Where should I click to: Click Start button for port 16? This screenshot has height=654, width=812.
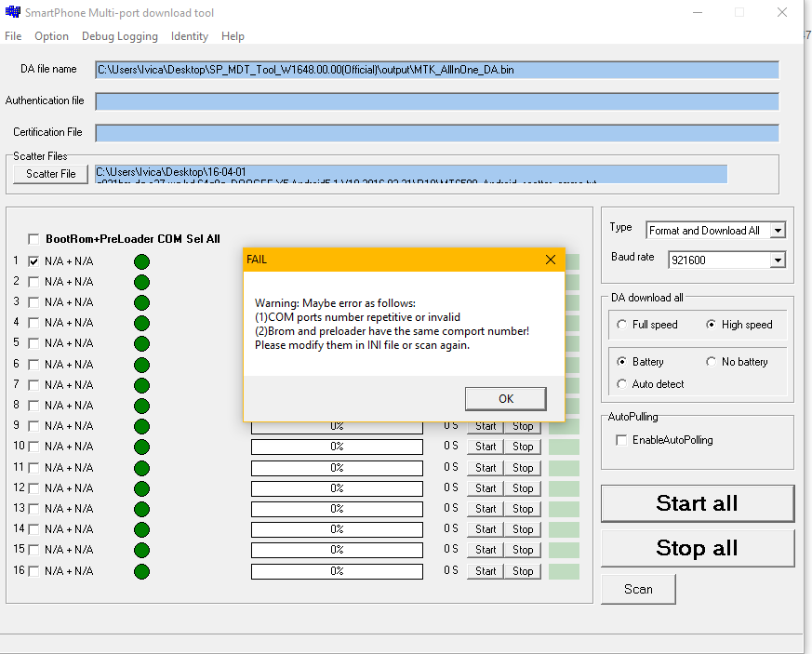coord(486,571)
